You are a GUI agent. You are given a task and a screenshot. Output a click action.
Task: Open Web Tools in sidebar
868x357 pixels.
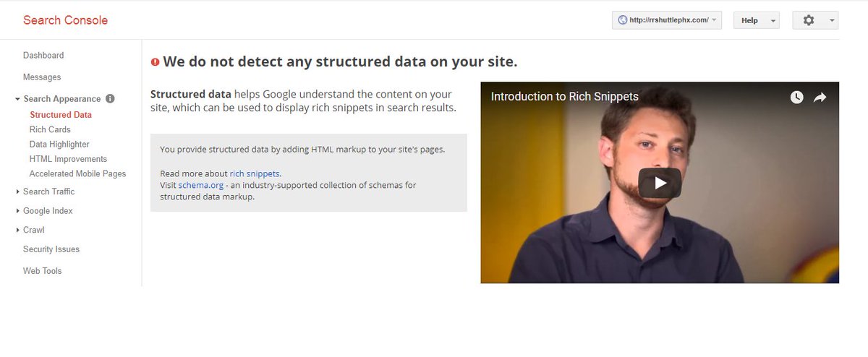43,271
